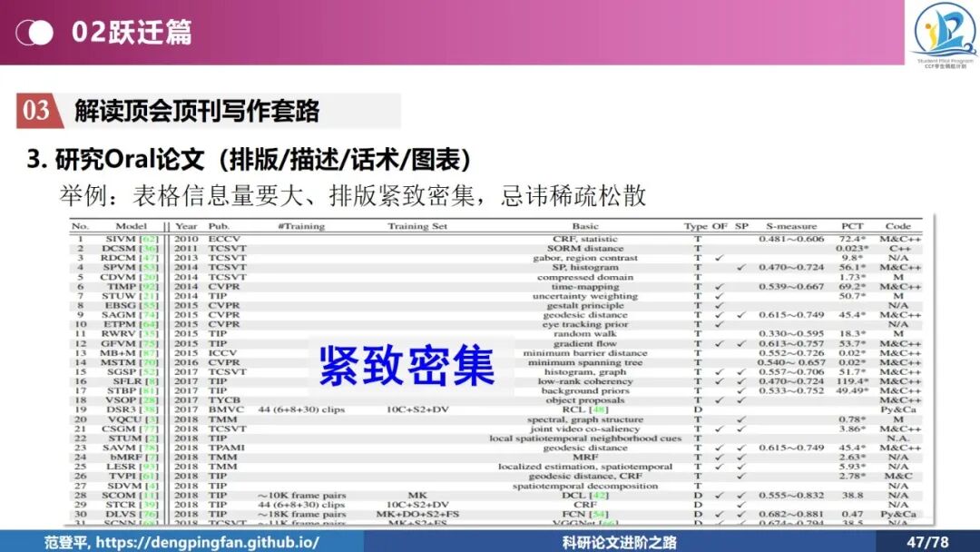Click the cell joint video co-saliency
Viewport: 980px width, 552px height.
585,429
